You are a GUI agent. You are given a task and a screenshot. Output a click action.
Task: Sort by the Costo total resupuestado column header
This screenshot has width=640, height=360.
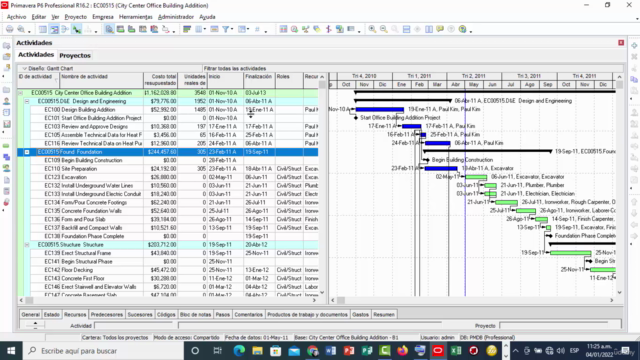160,80
